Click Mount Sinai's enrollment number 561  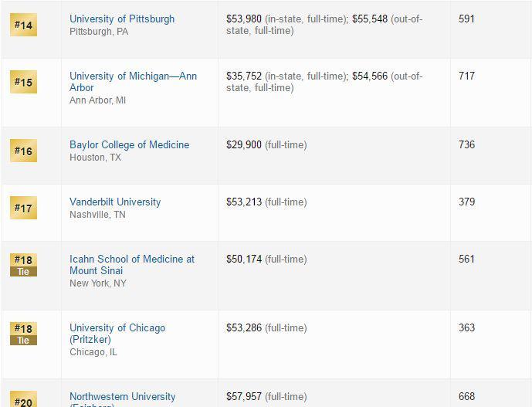[x=466, y=259]
